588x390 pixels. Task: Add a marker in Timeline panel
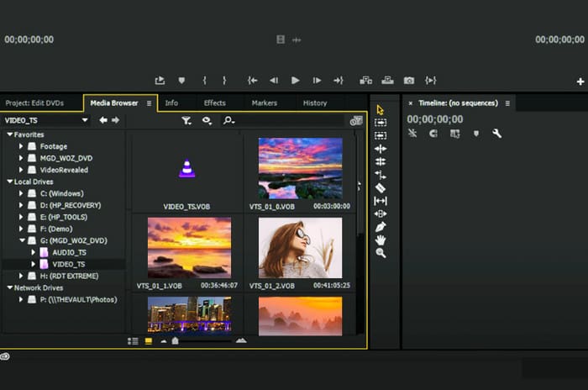[476, 134]
